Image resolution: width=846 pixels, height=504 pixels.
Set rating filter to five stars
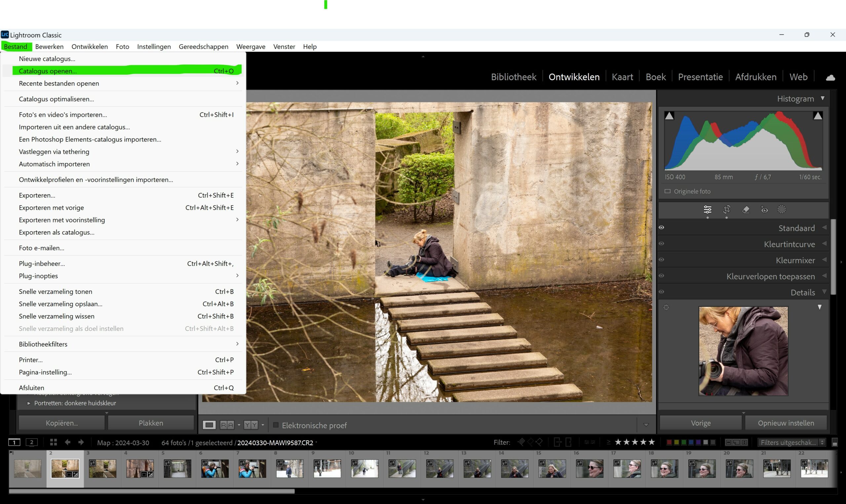(x=651, y=442)
